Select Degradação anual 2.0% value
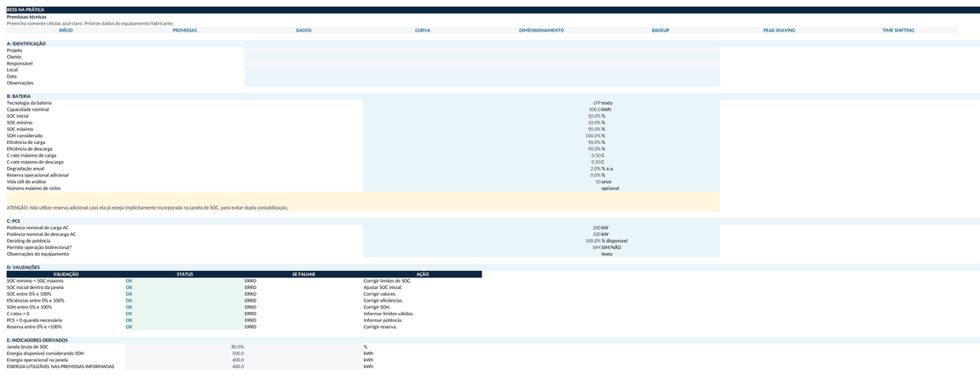This screenshot has height=375, width=980. coord(595,169)
